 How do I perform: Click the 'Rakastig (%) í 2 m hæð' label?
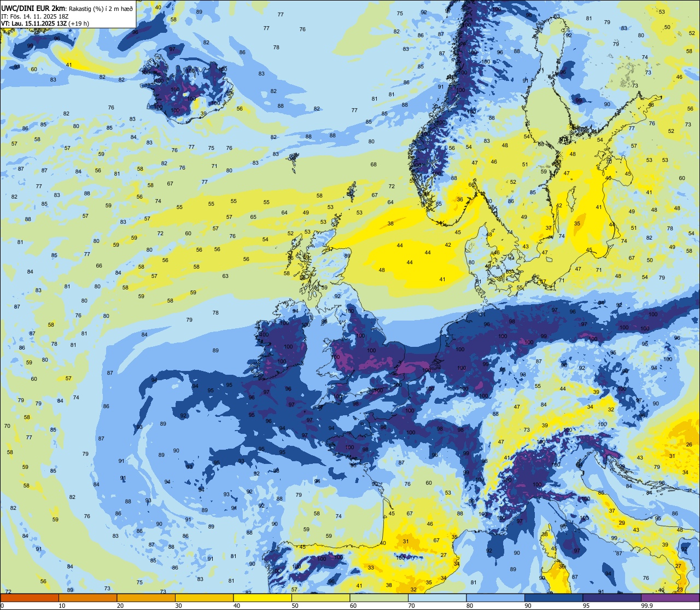(100, 9)
